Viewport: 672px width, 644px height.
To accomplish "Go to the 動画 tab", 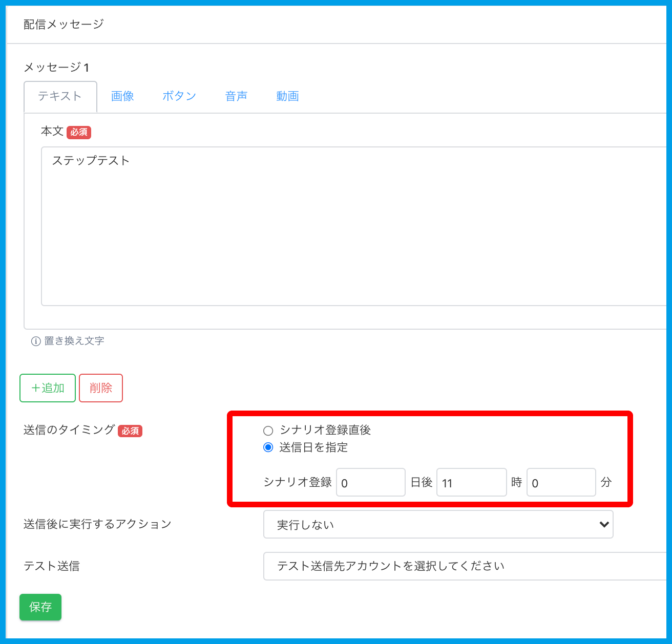I will tap(287, 97).
